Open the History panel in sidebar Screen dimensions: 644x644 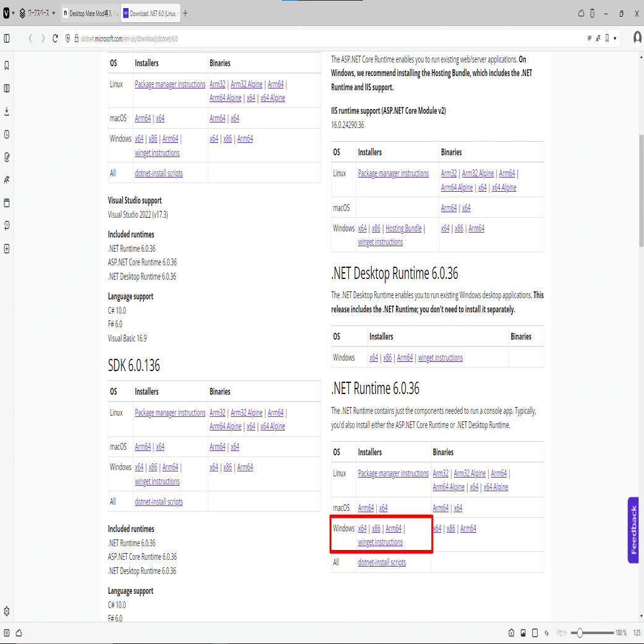pos(7,134)
